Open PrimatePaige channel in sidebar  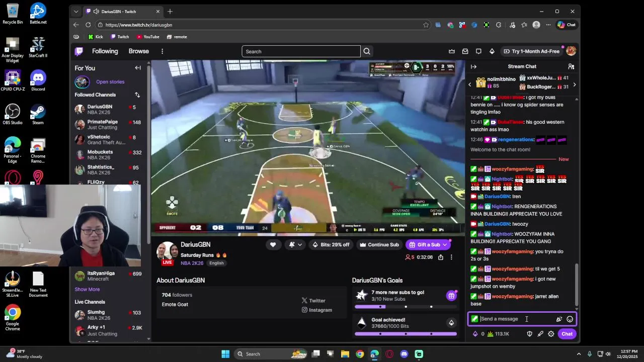pyautogui.click(x=108, y=124)
